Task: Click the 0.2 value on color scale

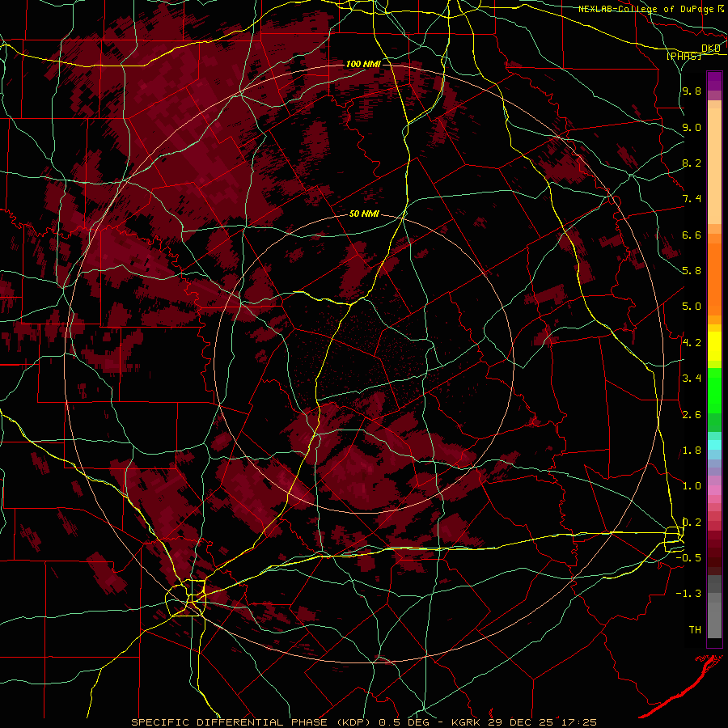Action: tap(692, 523)
